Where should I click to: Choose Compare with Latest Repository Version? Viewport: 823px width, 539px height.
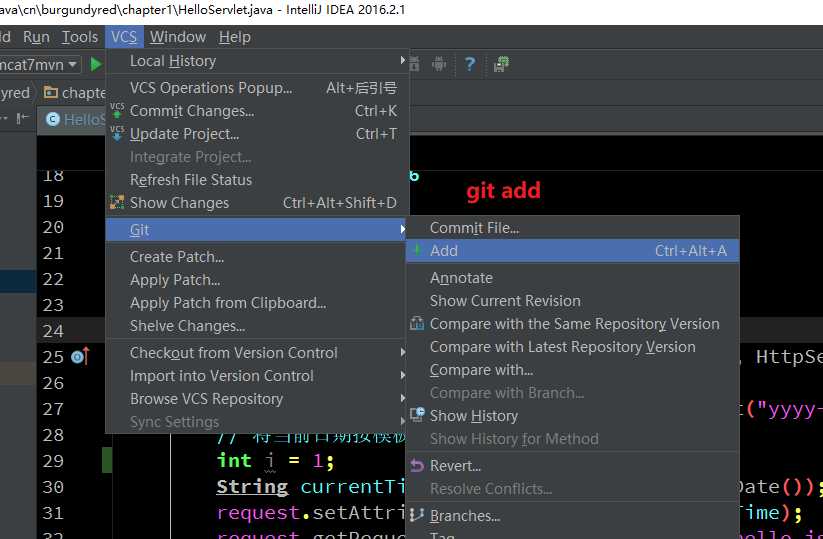[x=573, y=347]
